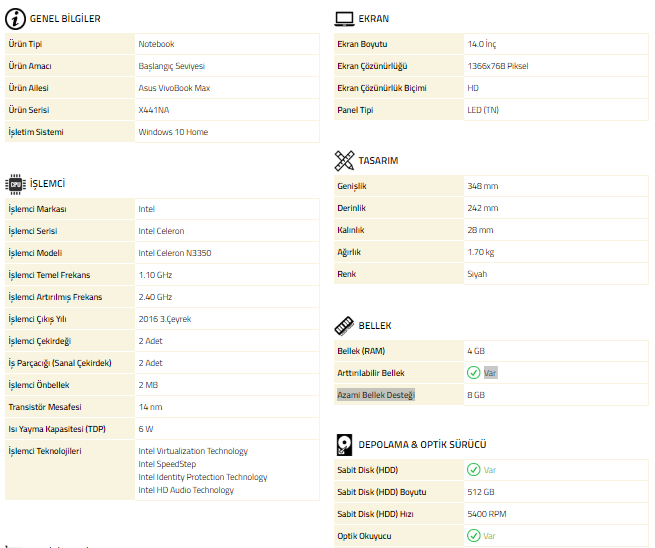
Task: Click the 1366x768 Piksel resolution value
Action: pos(498,66)
